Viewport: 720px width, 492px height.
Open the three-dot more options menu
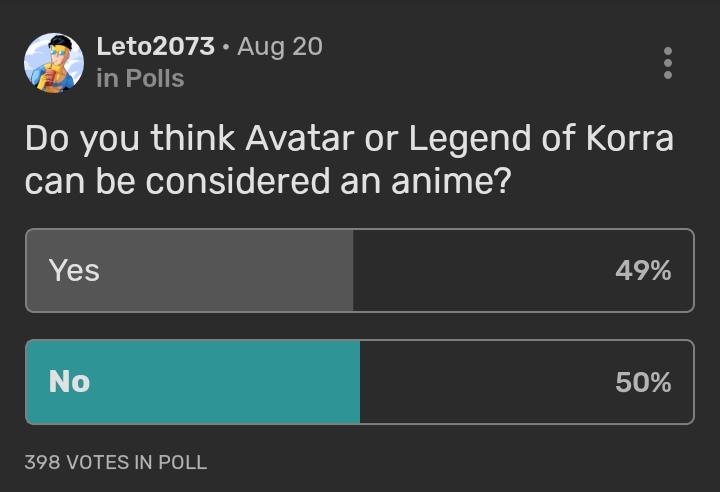(667, 62)
